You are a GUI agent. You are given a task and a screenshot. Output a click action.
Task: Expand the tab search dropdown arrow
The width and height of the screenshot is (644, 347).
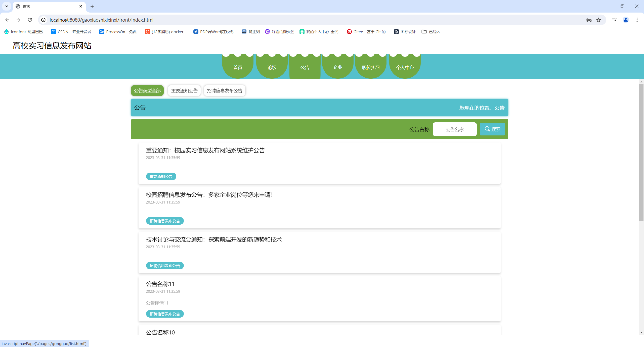[x=7, y=6]
